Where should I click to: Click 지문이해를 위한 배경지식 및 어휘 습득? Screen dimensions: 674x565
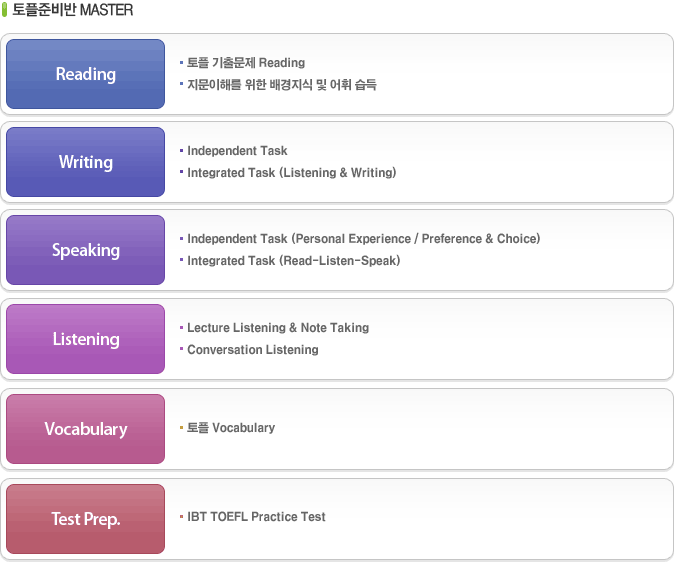[281, 85]
